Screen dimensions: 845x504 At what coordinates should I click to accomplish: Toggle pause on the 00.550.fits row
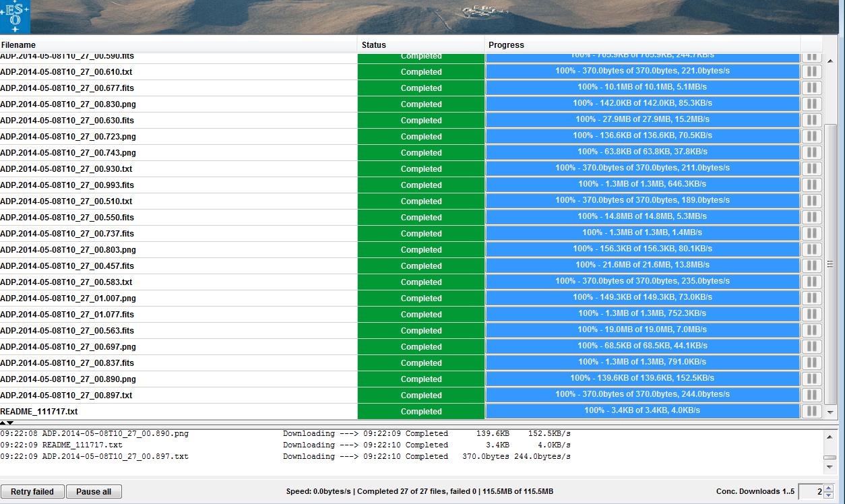pyautogui.click(x=811, y=217)
